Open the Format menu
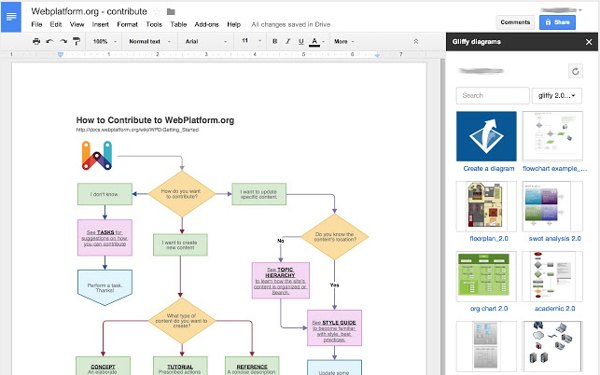 127,24
